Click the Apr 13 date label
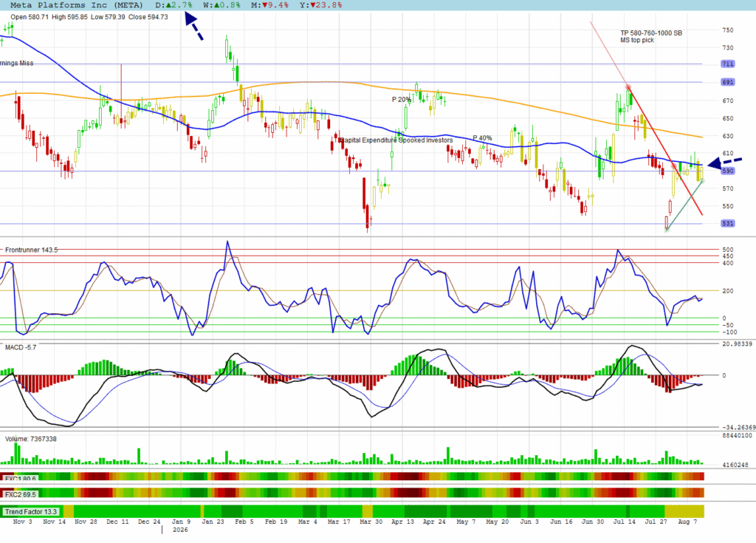The height and width of the screenshot is (543, 756). pos(402,522)
